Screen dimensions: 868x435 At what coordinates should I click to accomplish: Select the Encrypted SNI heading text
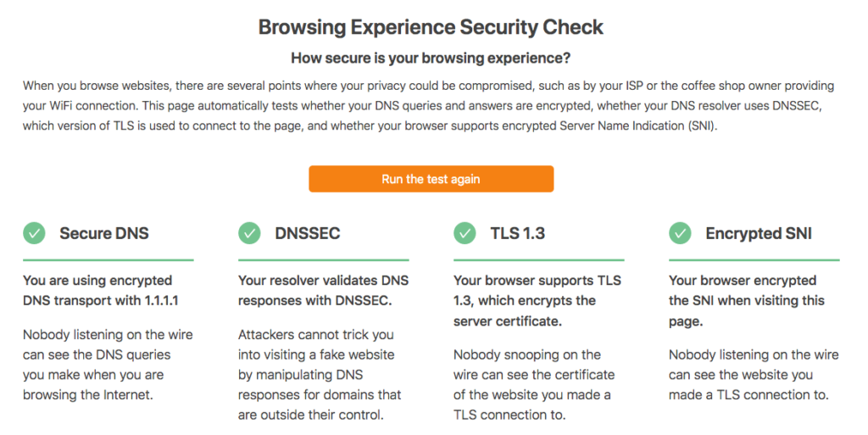tap(759, 233)
